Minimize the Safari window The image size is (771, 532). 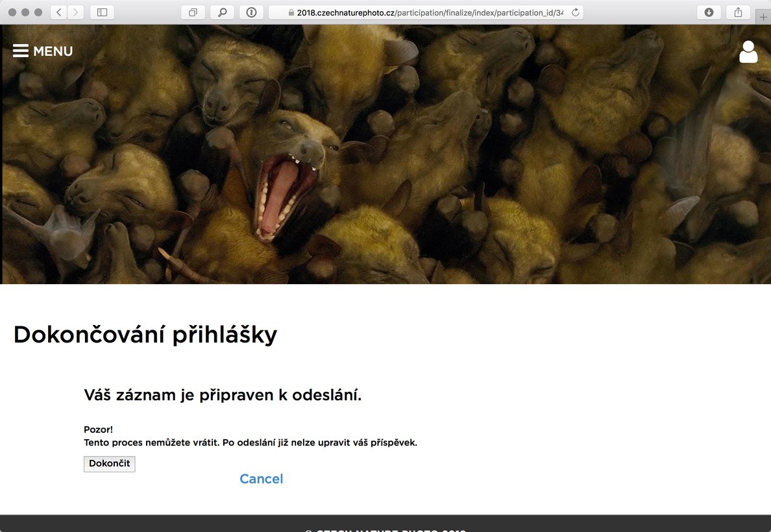(25, 12)
